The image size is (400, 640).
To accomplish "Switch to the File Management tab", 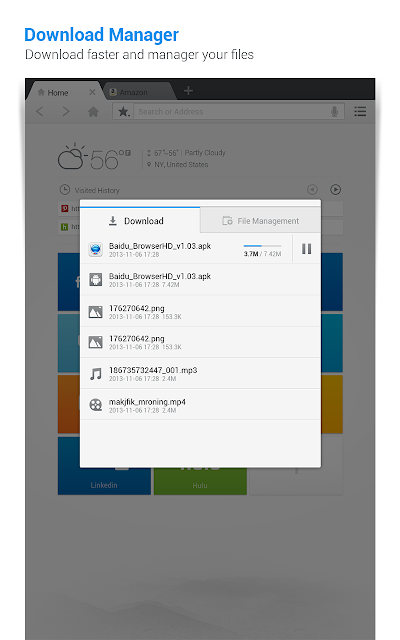I will (x=261, y=221).
